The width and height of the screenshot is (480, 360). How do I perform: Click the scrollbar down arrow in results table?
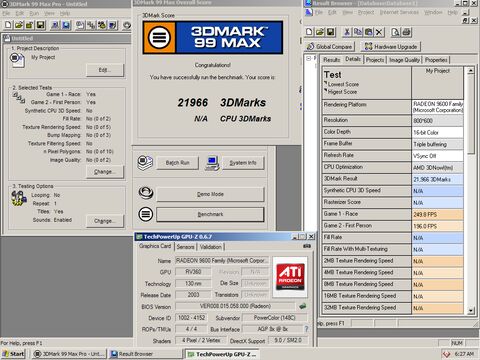point(470,310)
